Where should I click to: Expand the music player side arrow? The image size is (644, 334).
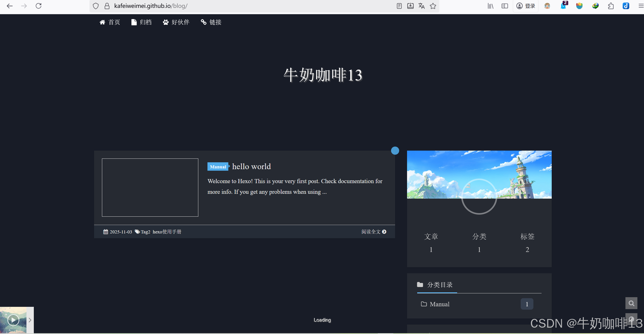coord(30,320)
